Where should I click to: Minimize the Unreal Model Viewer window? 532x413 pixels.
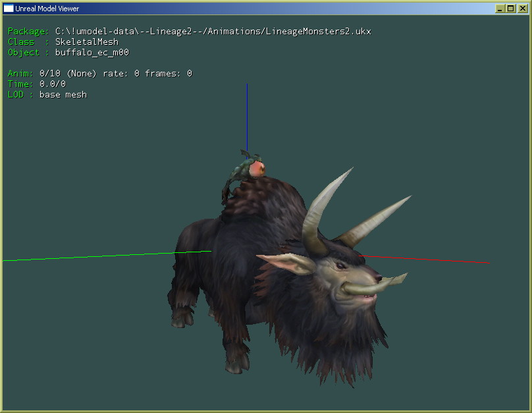point(500,9)
